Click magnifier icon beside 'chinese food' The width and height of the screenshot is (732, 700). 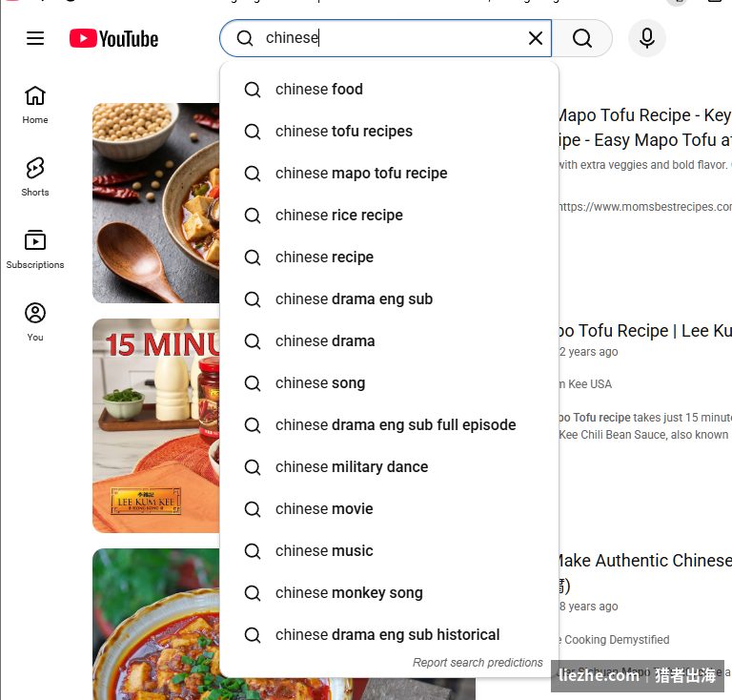coord(253,90)
